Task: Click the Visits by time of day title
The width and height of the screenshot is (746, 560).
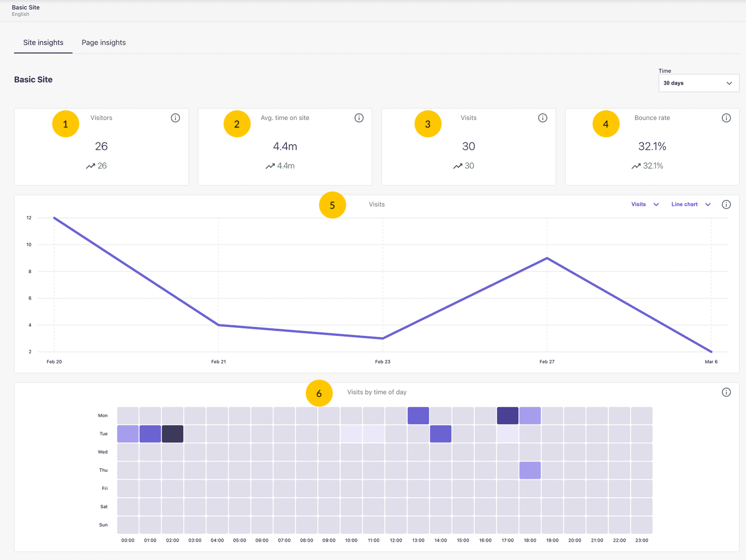Action: click(377, 392)
